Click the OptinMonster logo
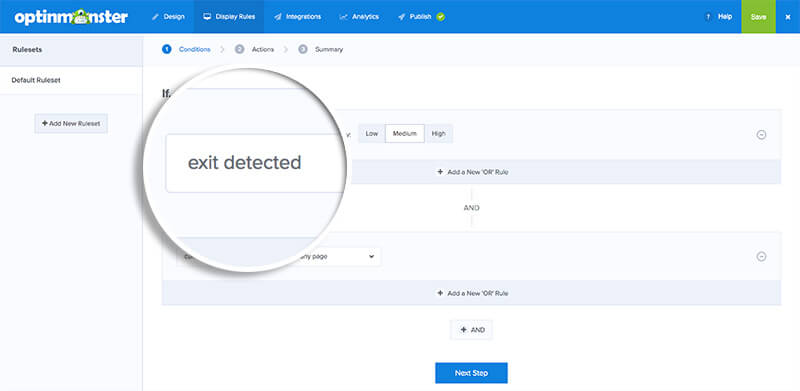The height and width of the screenshot is (391, 800). click(71, 17)
